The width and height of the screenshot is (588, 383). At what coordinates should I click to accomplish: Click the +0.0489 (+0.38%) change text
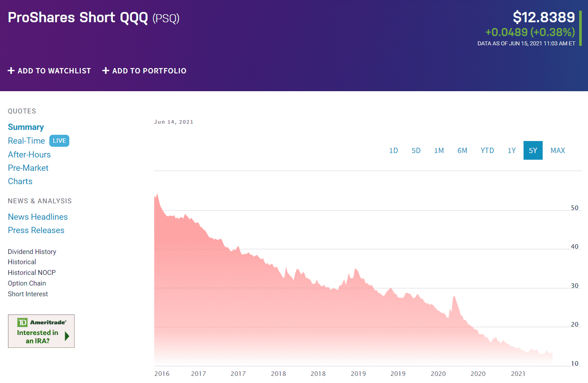tap(530, 32)
